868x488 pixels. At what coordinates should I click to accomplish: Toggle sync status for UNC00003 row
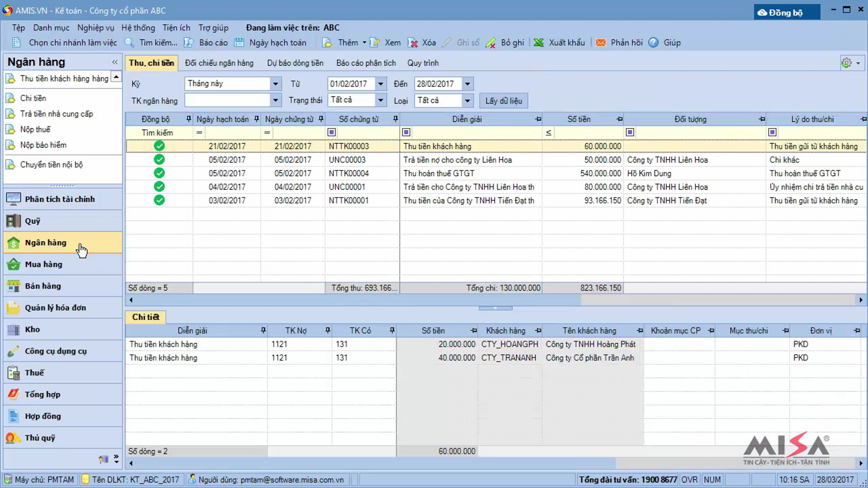159,159
